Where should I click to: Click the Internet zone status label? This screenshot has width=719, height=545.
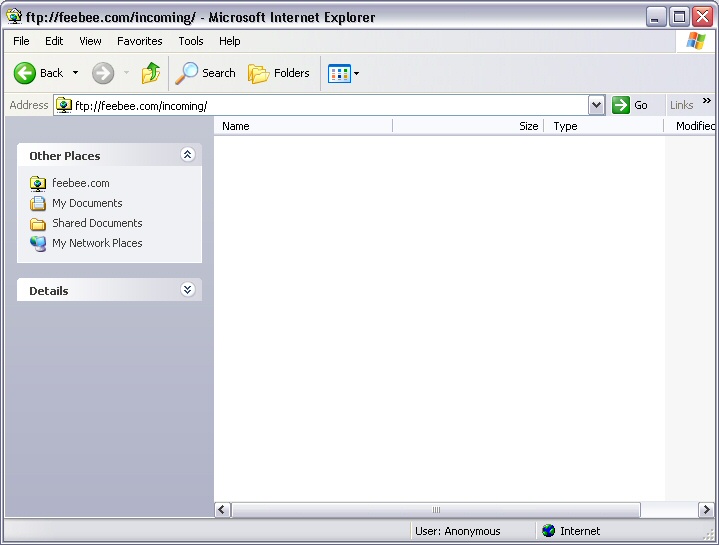580,531
